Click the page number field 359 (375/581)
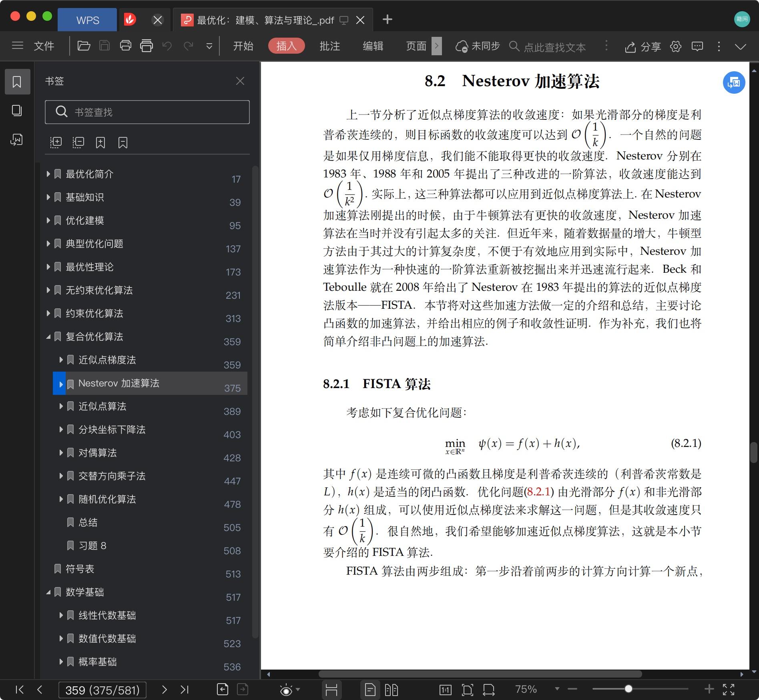The height and width of the screenshot is (700, 759). [102, 690]
